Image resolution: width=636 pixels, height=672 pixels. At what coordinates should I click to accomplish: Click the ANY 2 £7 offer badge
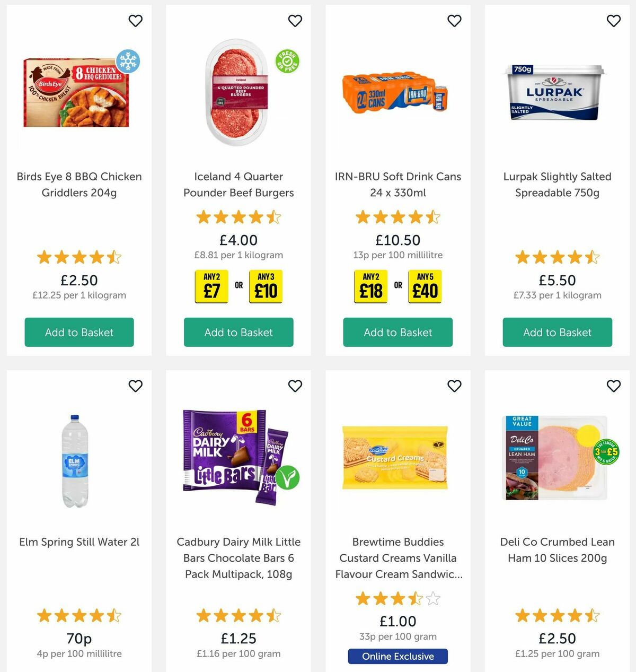click(x=211, y=286)
